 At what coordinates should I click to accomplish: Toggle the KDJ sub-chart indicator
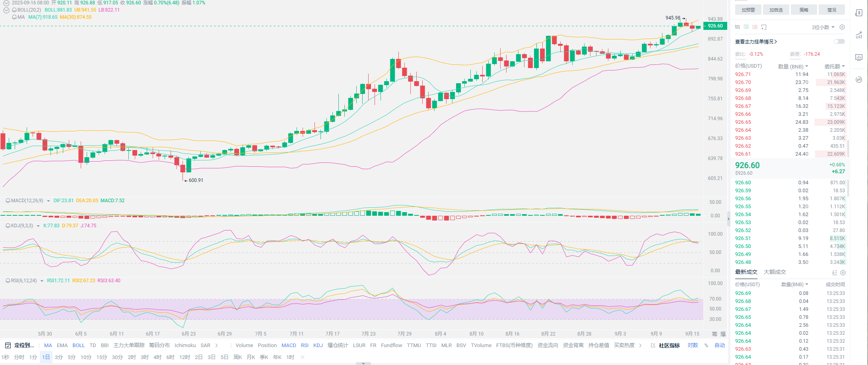click(x=318, y=345)
